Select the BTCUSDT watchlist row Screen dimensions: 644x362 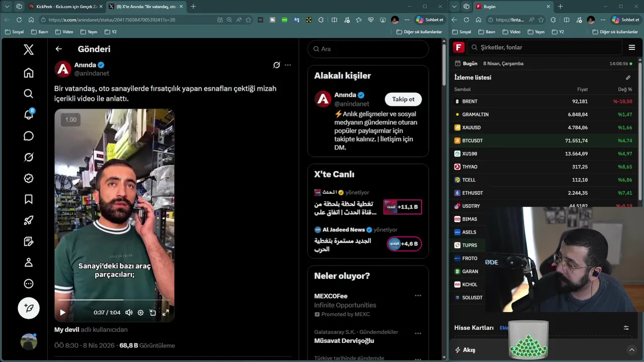pos(544,140)
